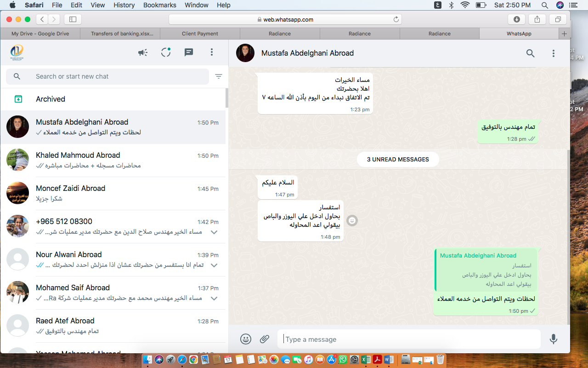Click Moncef Zaidi Abroad avatar

[18, 193]
